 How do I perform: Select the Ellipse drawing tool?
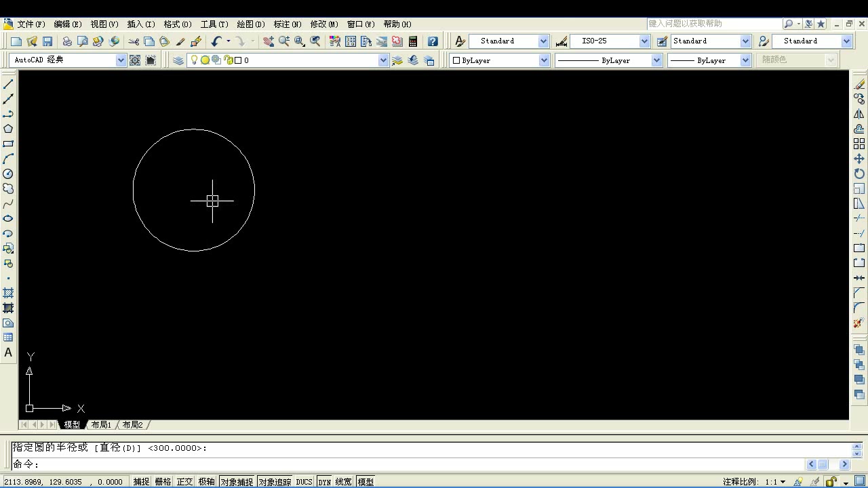pyautogui.click(x=8, y=218)
